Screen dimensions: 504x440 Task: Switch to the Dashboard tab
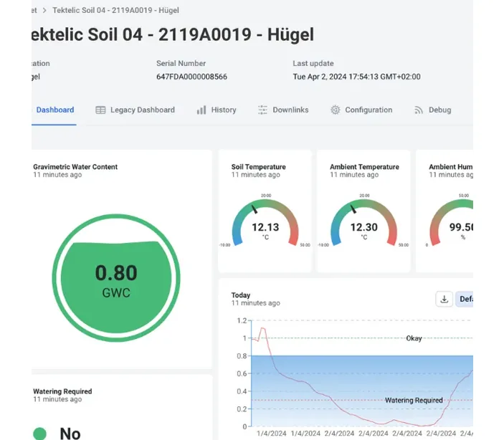click(x=55, y=110)
